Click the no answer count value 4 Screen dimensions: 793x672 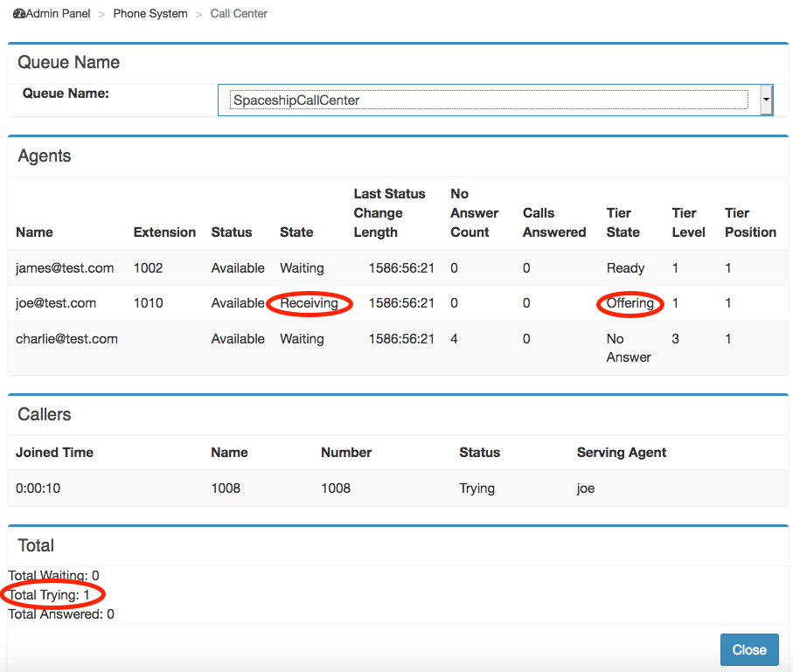(x=454, y=339)
